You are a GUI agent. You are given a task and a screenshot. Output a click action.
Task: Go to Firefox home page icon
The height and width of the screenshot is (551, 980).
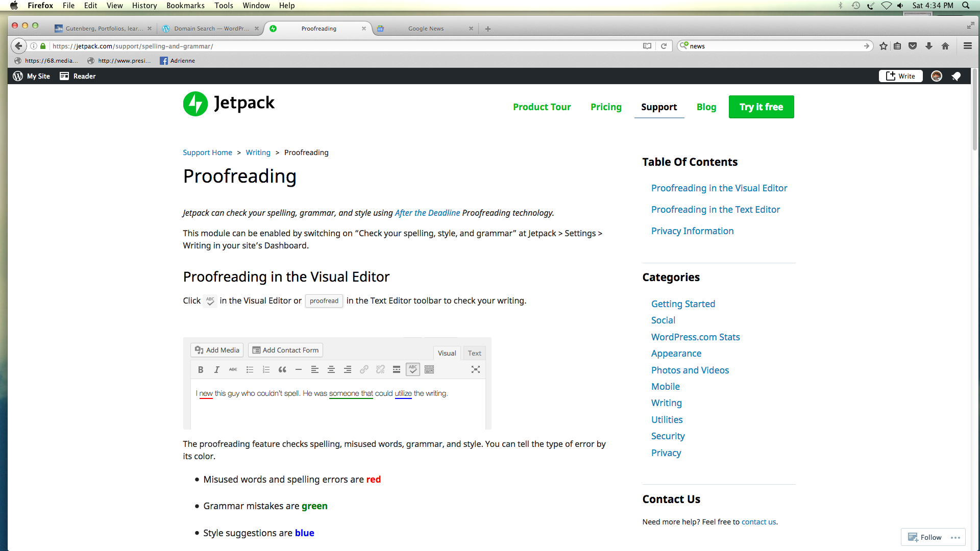tap(945, 46)
